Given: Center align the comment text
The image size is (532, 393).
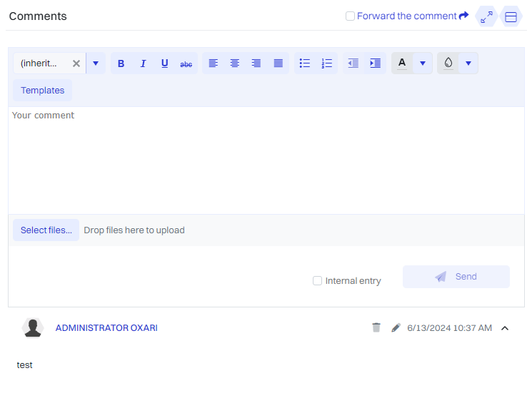Looking at the screenshot, I should tap(234, 63).
